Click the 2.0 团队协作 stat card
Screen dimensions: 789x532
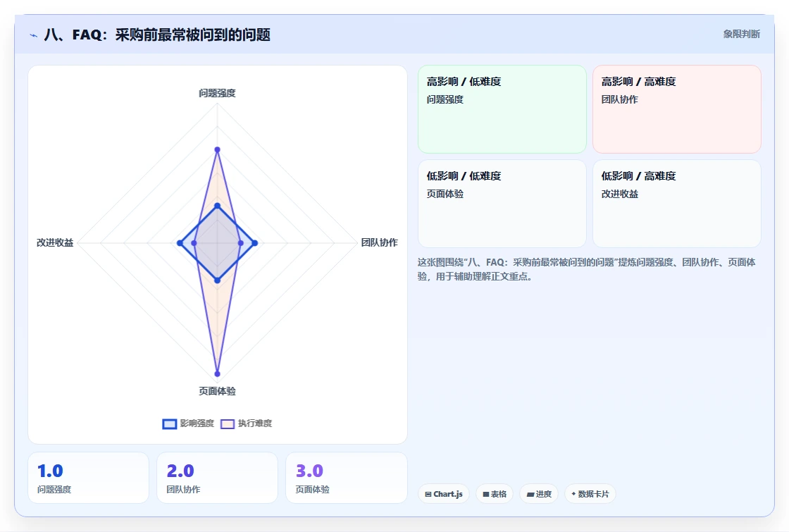[218, 478]
